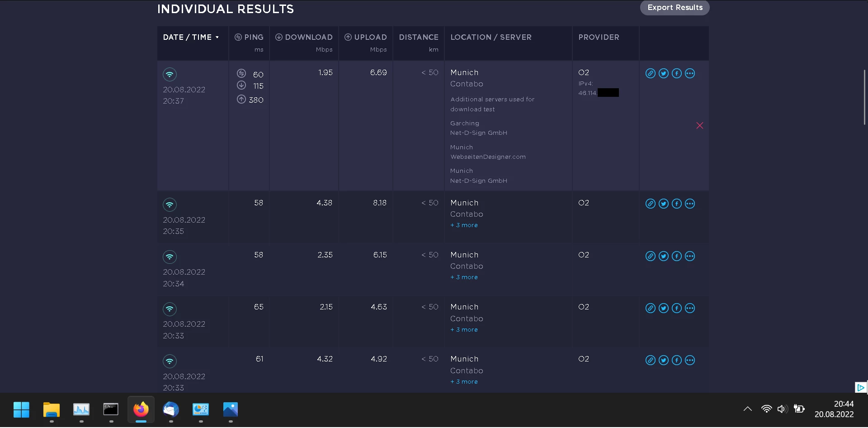Screen dimensions: 868x428
Task: Switch to Firefox in the taskbar
Action: click(x=141, y=410)
